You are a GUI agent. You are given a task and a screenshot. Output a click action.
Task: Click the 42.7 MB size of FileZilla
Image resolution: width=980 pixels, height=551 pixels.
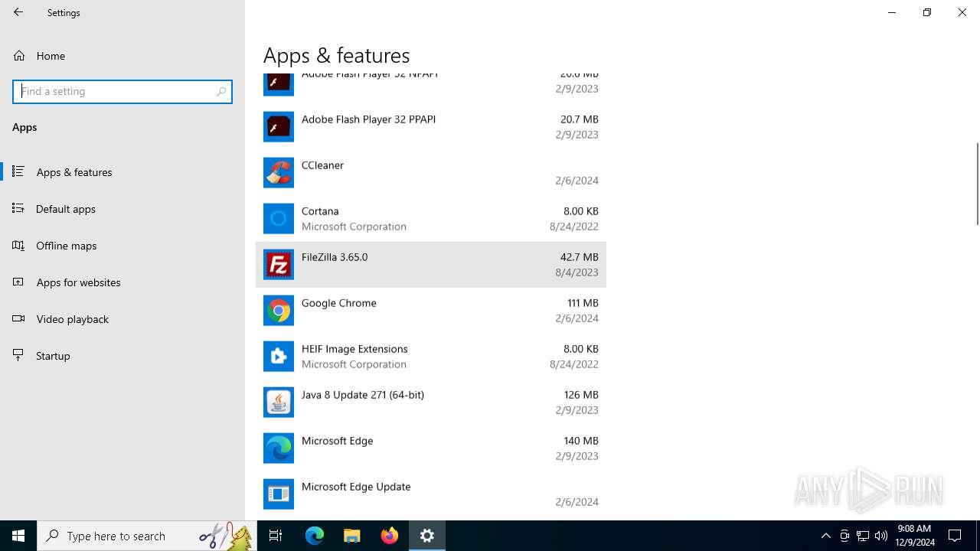click(579, 257)
